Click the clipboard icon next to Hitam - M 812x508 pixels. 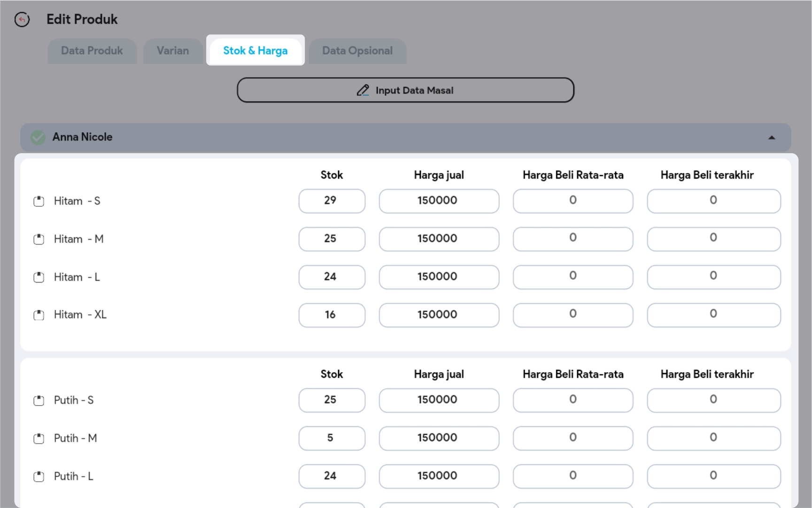[39, 239]
